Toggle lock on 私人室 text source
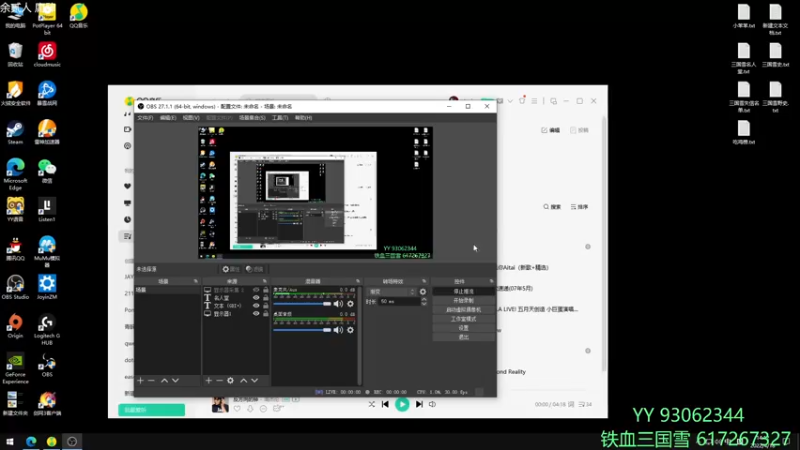This screenshot has width=800, height=450. tap(266, 298)
